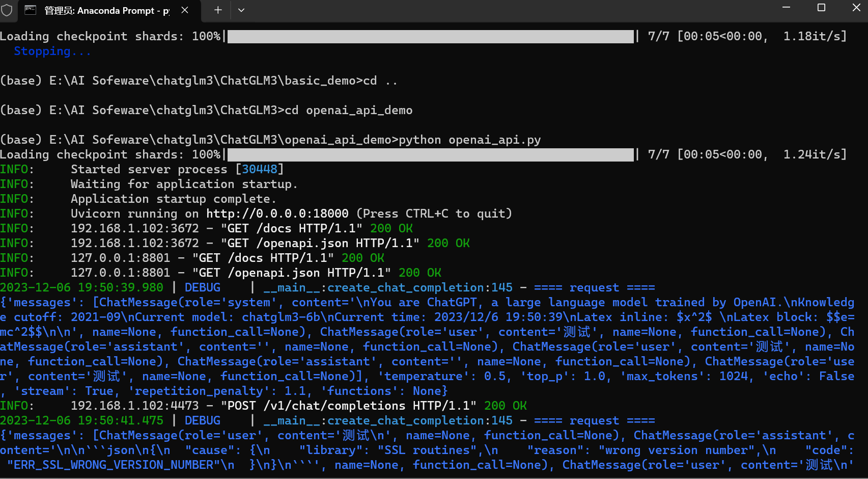Viewport: 868px width, 479px height.
Task: Open a new terminal tab
Action: click(x=218, y=10)
